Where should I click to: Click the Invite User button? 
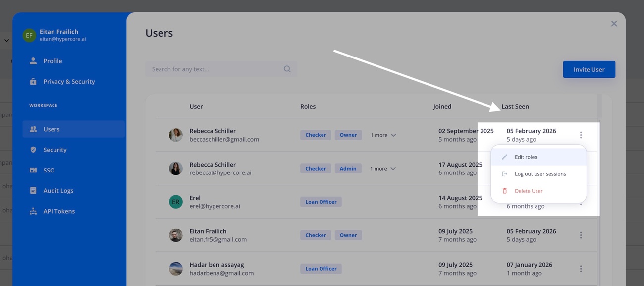pyautogui.click(x=589, y=69)
